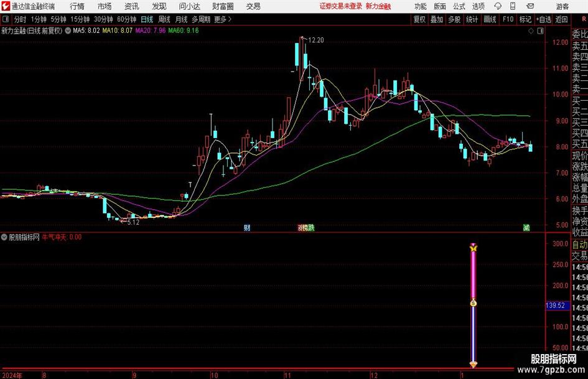Click the red R icon at top right

(x=584, y=19)
